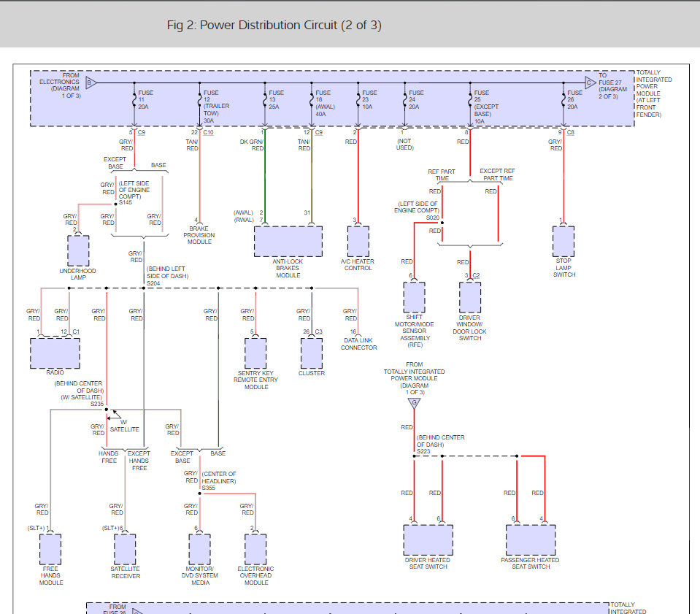Click the 'S355' splice label
Image resolution: width=700 pixels, height=614 pixels.
[x=209, y=488]
